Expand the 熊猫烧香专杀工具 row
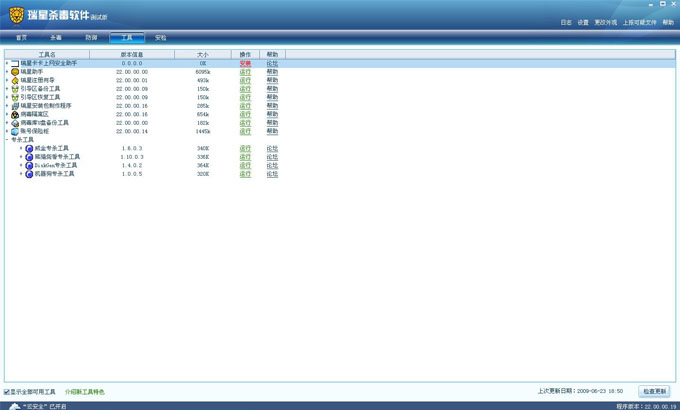The image size is (684, 413). coord(21,157)
